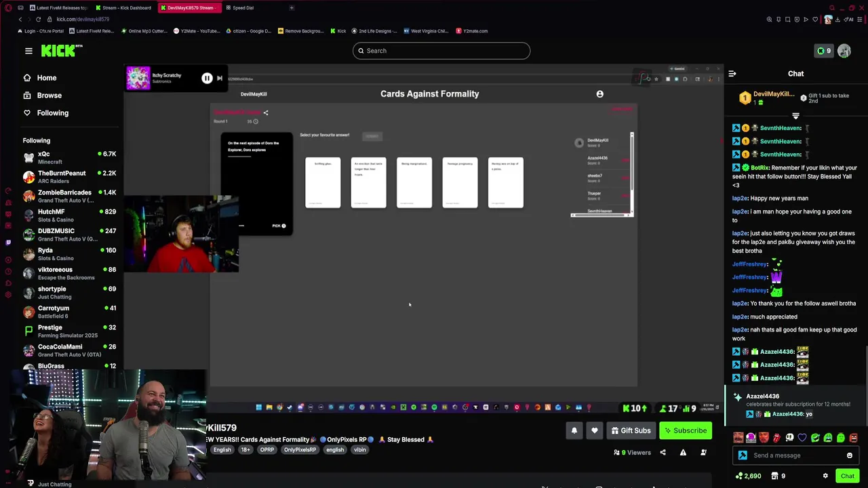Open ZombieBarricades channel
868x488 pixels.
(x=69, y=197)
